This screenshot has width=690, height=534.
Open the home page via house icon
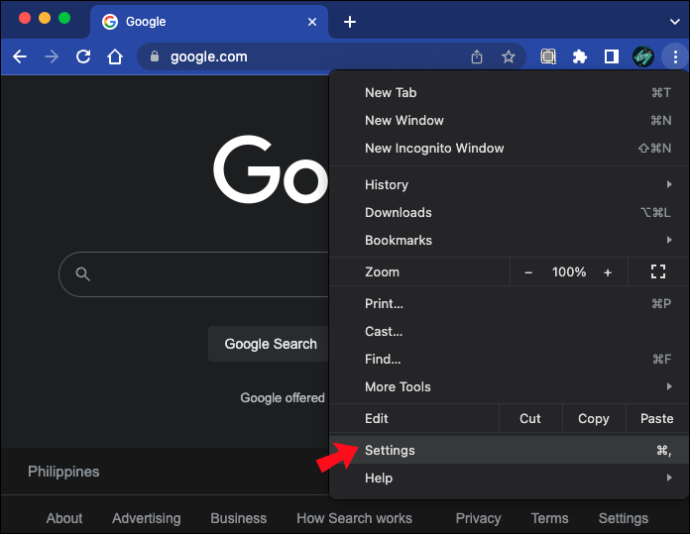point(115,57)
